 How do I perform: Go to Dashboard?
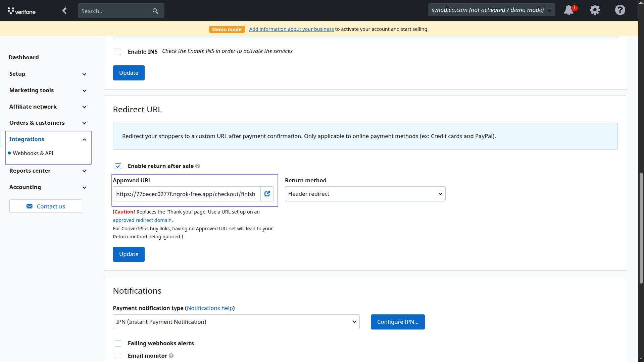pyautogui.click(x=23, y=57)
